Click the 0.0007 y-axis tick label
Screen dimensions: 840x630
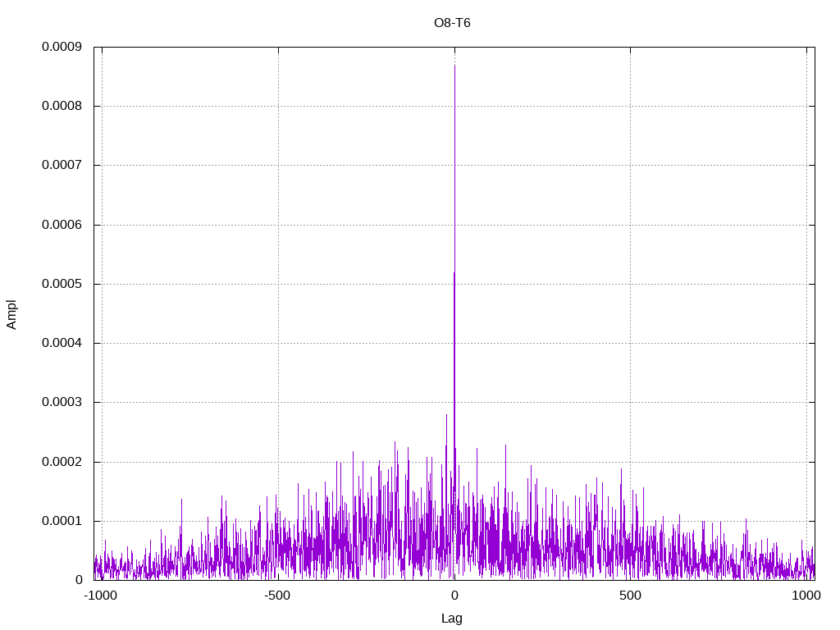(x=62, y=165)
